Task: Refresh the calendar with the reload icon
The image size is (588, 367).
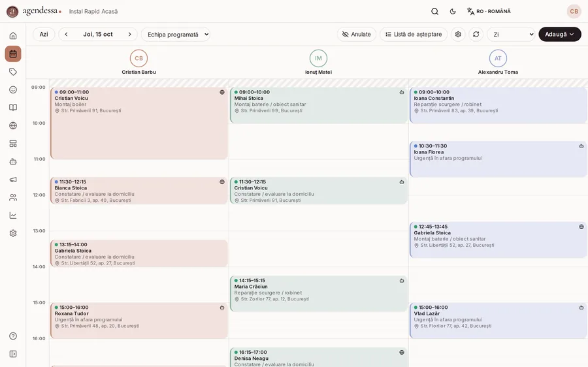Action: 476,34
